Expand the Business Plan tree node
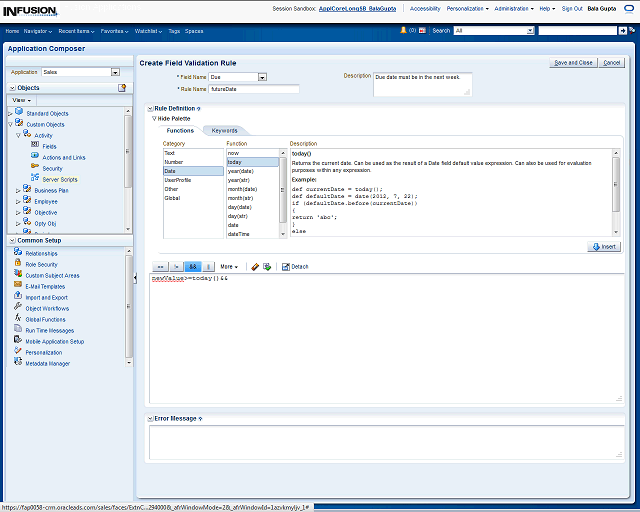 coord(18,190)
